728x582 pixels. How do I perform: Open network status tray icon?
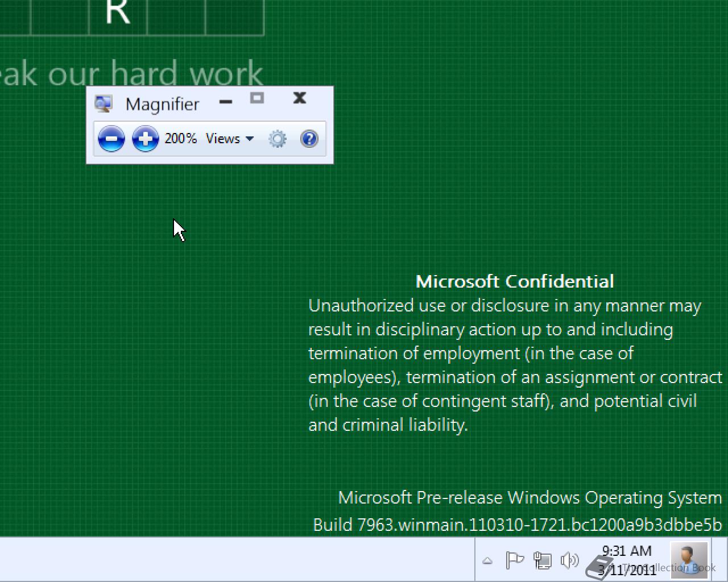[542, 560]
